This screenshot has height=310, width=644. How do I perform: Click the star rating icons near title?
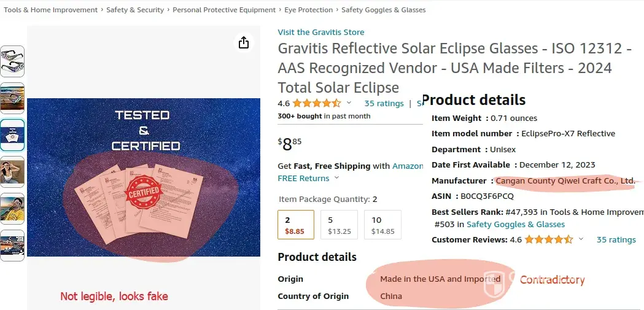[x=316, y=103]
